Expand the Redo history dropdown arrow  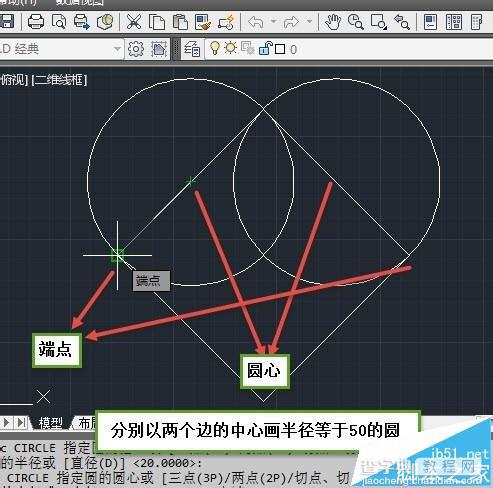[310, 22]
